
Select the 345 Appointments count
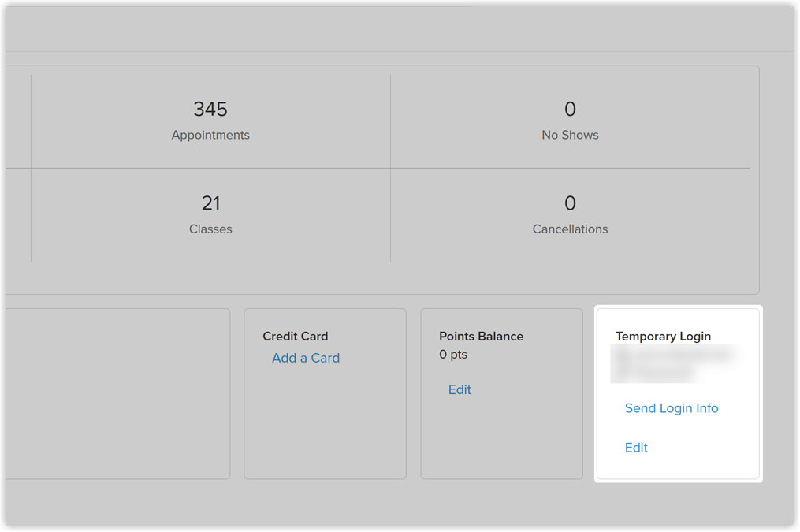tap(210, 109)
